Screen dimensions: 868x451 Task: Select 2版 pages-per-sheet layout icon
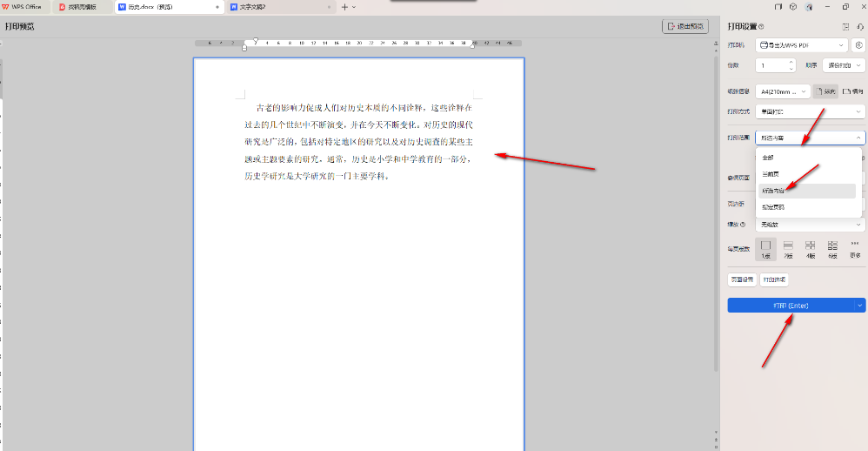[x=788, y=250]
